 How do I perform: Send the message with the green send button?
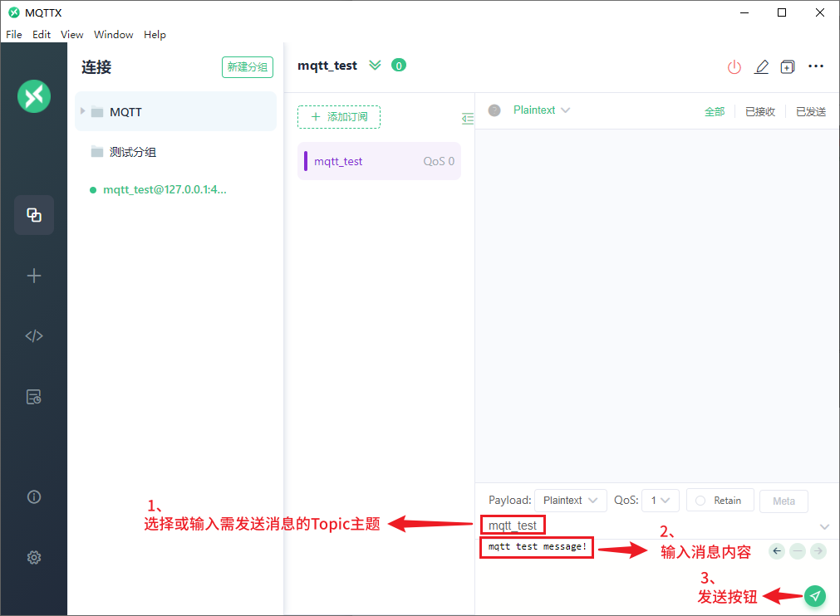click(815, 596)
